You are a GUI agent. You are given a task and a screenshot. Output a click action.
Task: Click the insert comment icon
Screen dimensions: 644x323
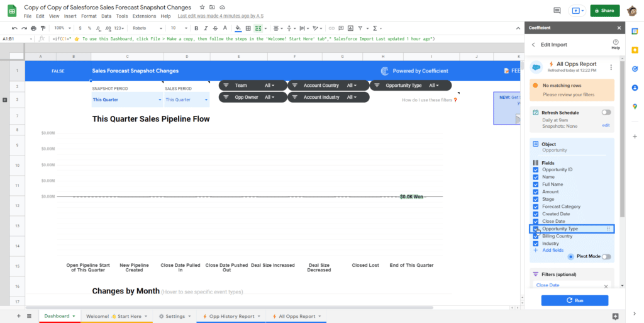coord(341,28)
